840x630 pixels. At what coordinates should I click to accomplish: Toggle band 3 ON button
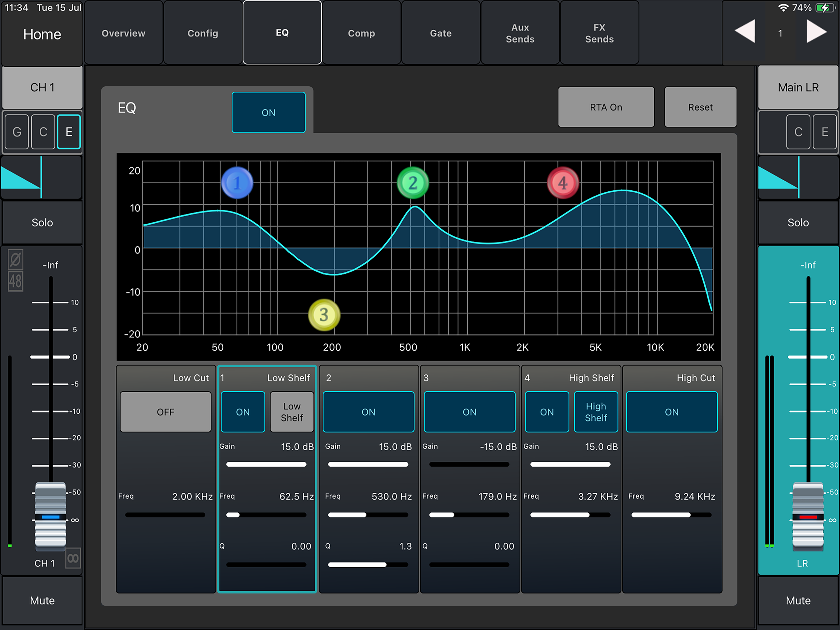(470, 412)
